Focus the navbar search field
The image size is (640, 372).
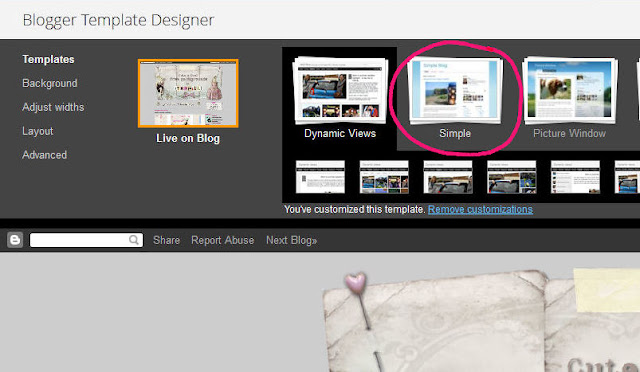86,240
